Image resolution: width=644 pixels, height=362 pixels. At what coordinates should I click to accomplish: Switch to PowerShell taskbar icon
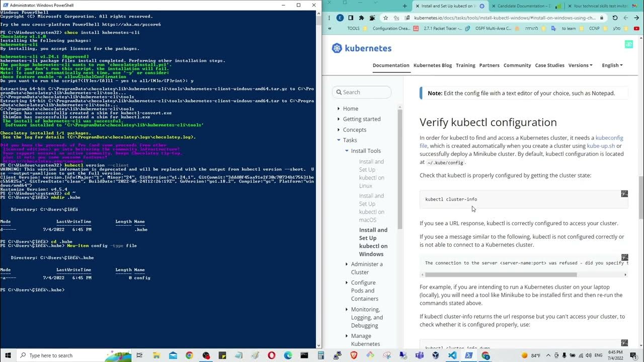pos(468,355)
